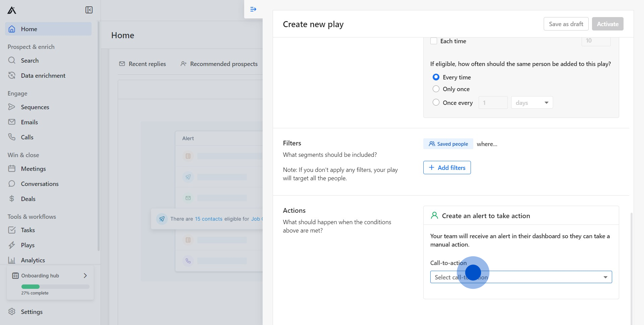Click the sidebar scrollbar
Image resolution: width=644 pixels, height=325 pixels.
point(98,136)
